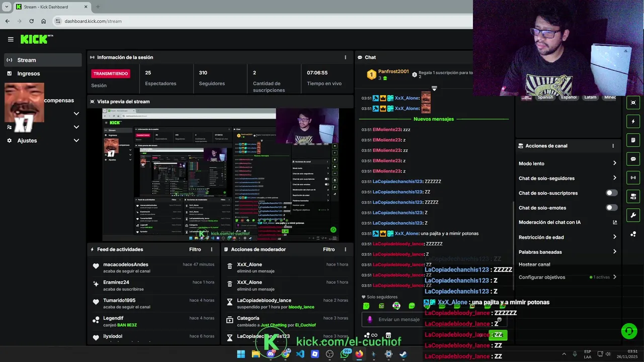Click the microphone icon in message box
This screenshot has width=644, height=362.
click(370, 319)
